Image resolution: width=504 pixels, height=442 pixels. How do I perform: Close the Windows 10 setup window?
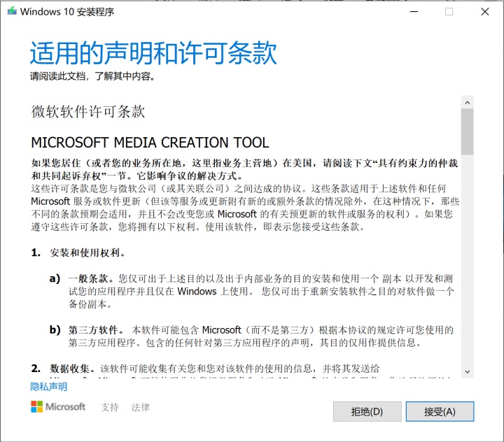[x=485, y=12]
